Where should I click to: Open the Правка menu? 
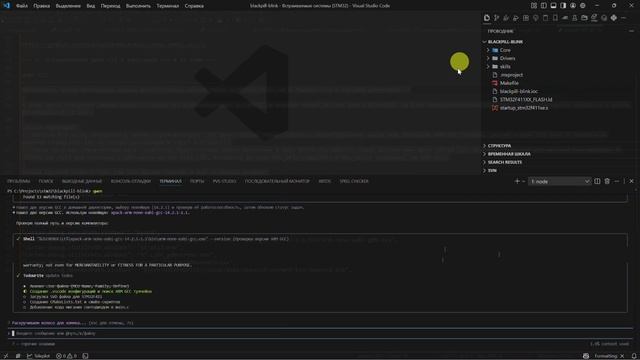click(x=42, y=6)
